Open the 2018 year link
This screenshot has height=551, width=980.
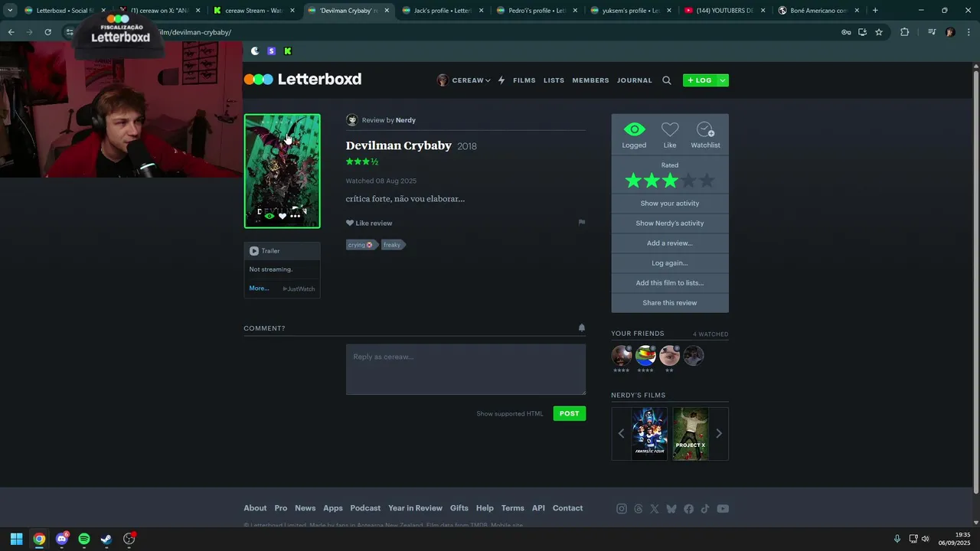click(x=467, y=146)
